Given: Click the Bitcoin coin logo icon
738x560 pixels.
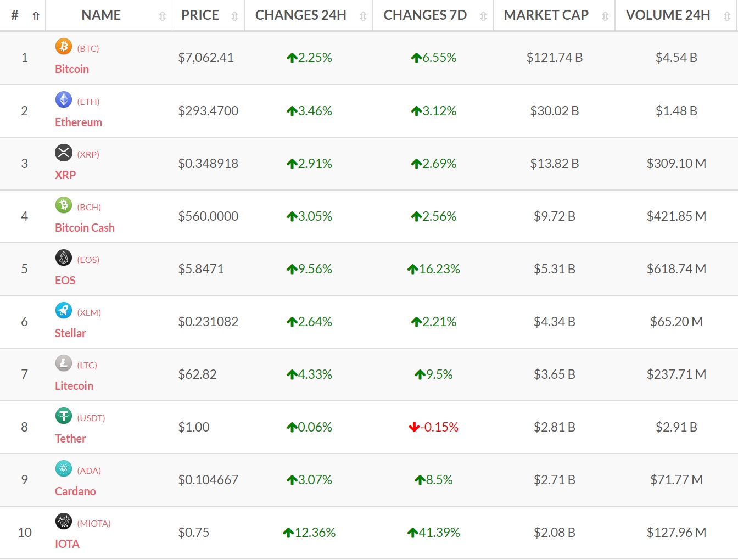Looking at the screenshot, I should click(x=64, y=47).
